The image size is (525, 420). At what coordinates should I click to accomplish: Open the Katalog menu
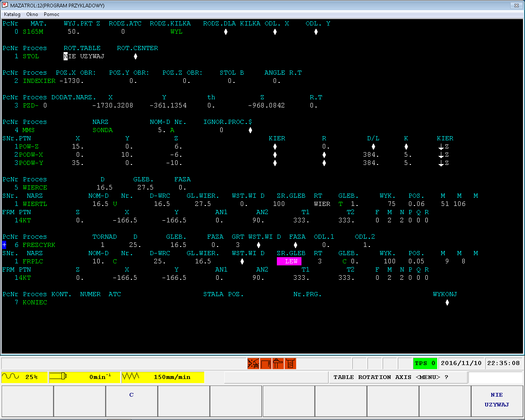coord(12,14)
